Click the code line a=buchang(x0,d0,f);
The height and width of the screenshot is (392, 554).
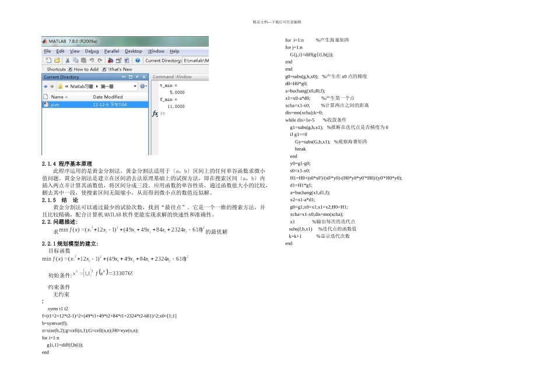(305, 91)
